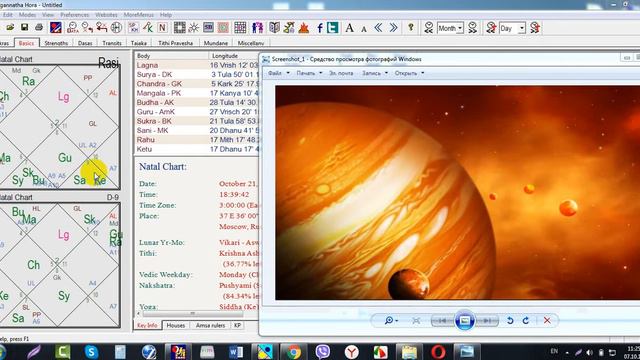The width and height of the screenshot is (640, 360).
Task: Open Skype from the taskbar
Action: 91,352
